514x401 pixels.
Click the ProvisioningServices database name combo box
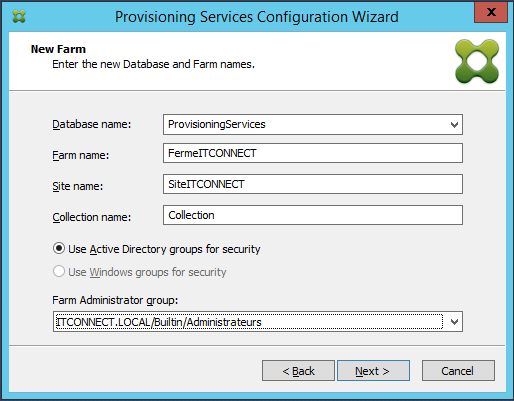[x=313, y=125]
